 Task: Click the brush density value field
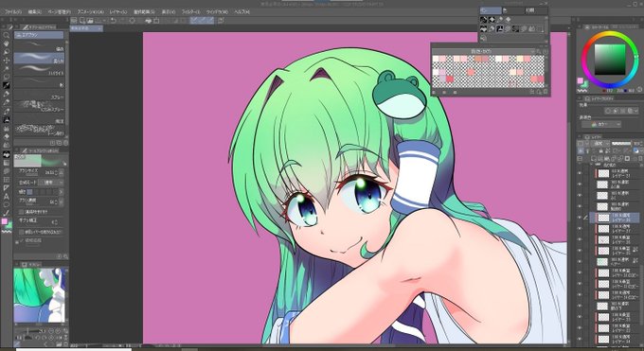point(52,202)
